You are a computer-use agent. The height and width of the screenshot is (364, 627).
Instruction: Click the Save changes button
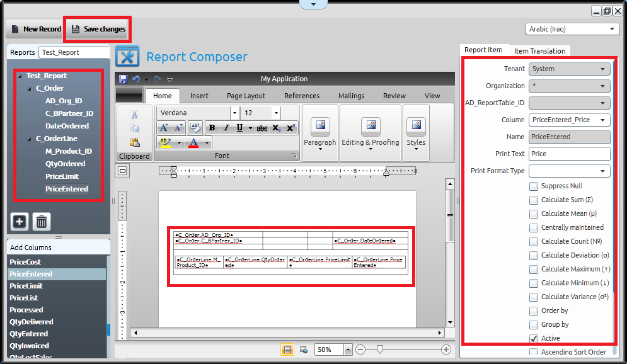98,28
